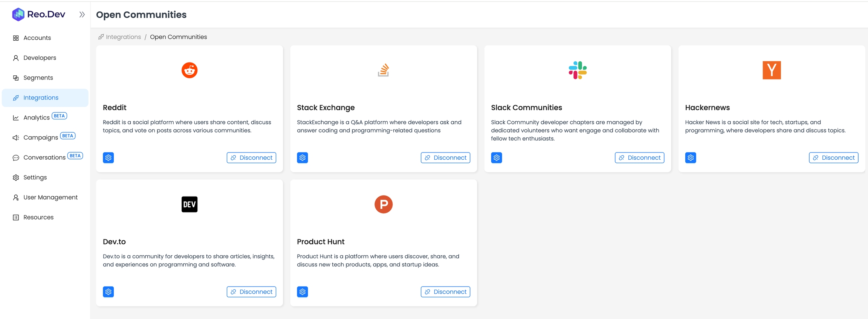Click the Product Hunt logo
The image size is (868, 319).
[384, 205]
